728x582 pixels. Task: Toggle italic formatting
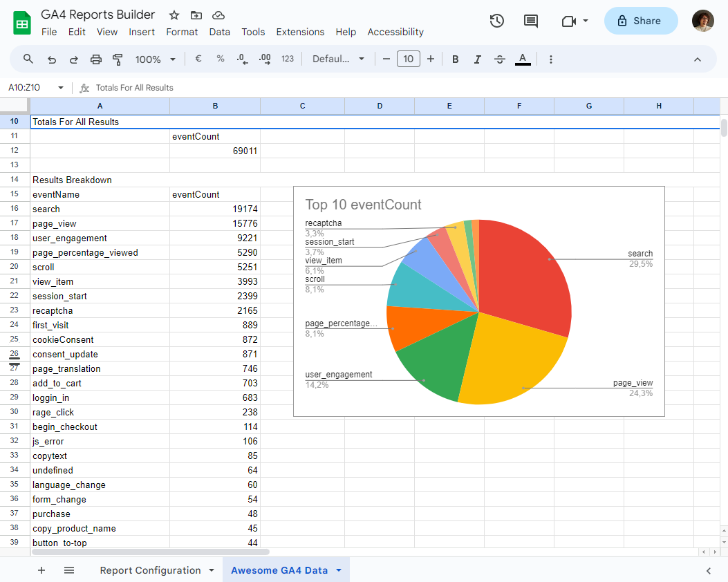pyautogui.click(x=477, y=59)
